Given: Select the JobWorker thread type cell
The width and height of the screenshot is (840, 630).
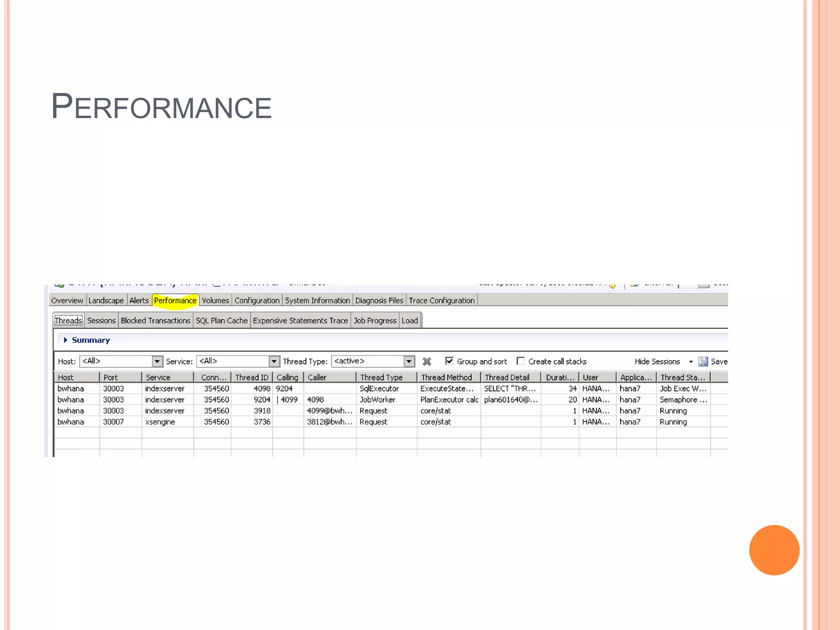Looking at the screenshot, I should tap(386, 399).
